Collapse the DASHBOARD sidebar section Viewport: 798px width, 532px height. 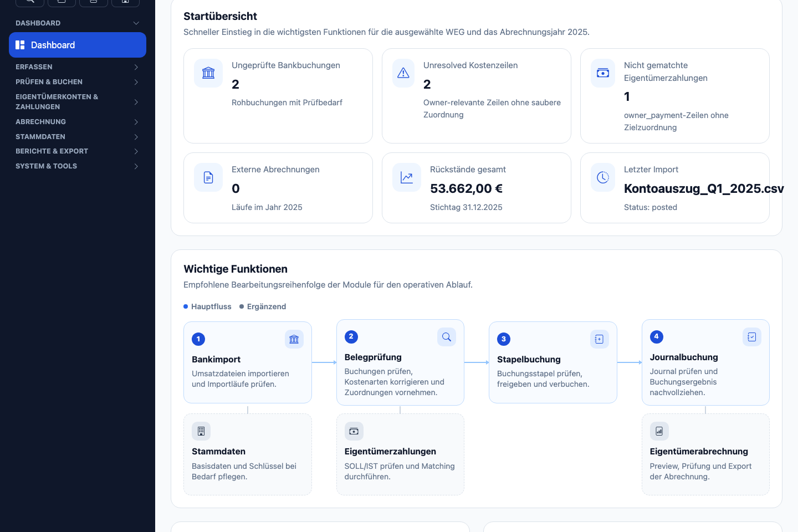(78, 23)
